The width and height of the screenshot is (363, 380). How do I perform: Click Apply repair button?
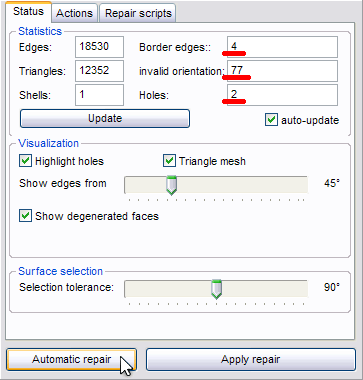tap(251, 359)
